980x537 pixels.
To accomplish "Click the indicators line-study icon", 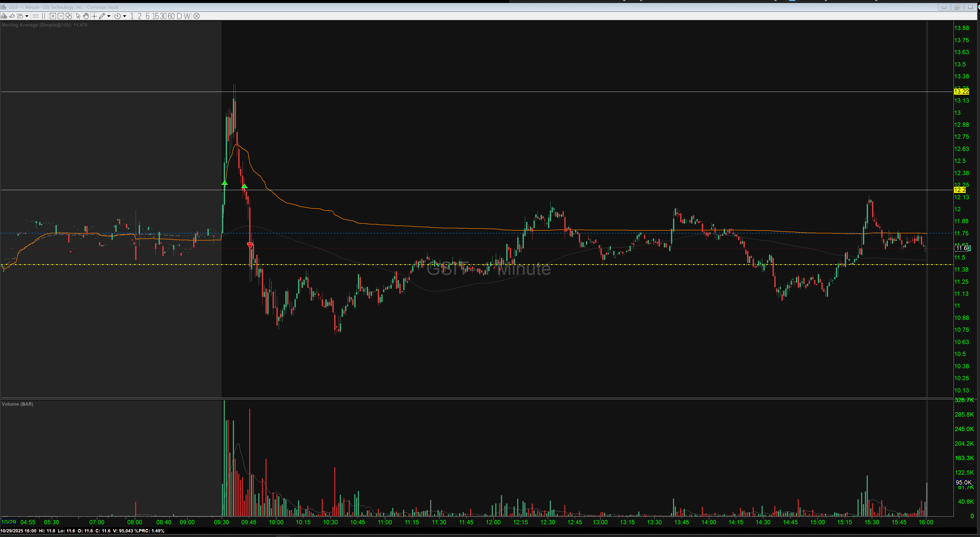I will (12, 16).
